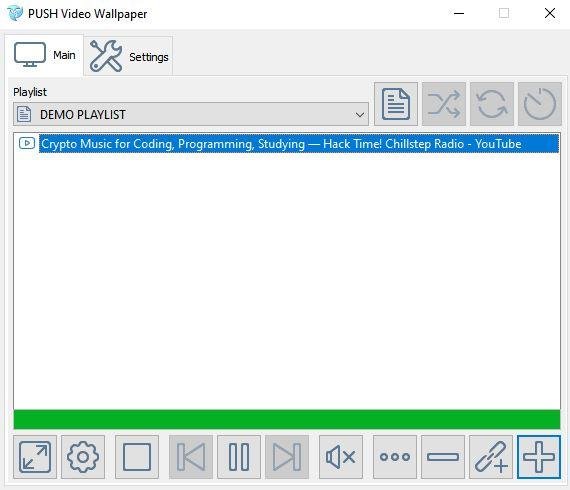Add a video with plus icon

pos(539,457)
